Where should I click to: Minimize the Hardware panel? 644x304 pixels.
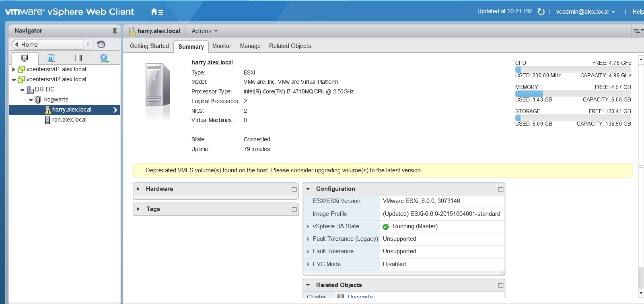[294, 189]
